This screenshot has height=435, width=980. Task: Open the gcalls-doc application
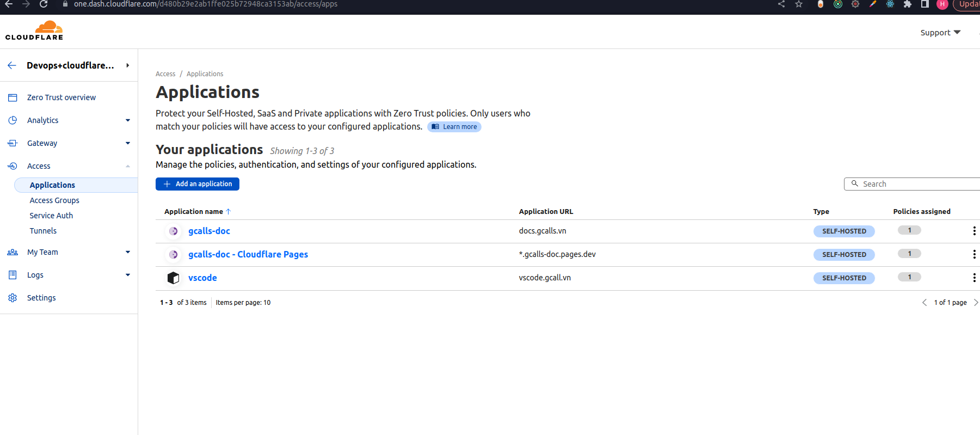pos(209,231)
